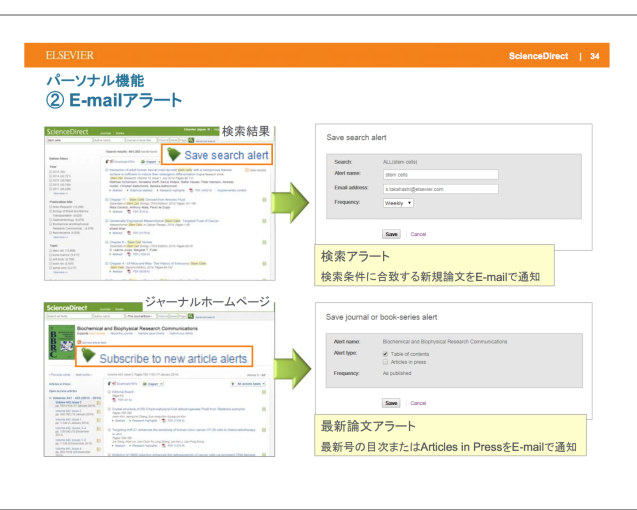Image resolution: width=637 pixels, height=510 pixels.
Task: Click the BBRC journal cover thumbnail
Action: click(x=61, y=342)
